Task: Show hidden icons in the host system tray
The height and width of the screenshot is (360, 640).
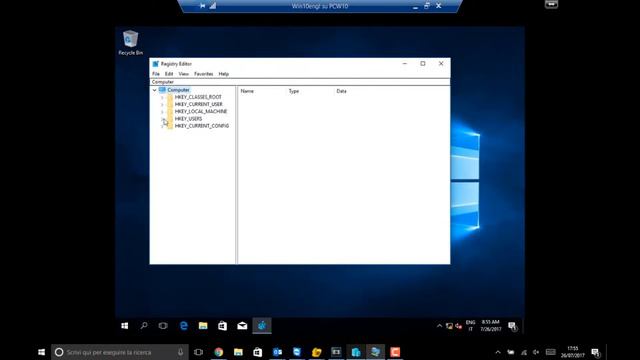Action: pyautogui.click(x=498, y=352)
